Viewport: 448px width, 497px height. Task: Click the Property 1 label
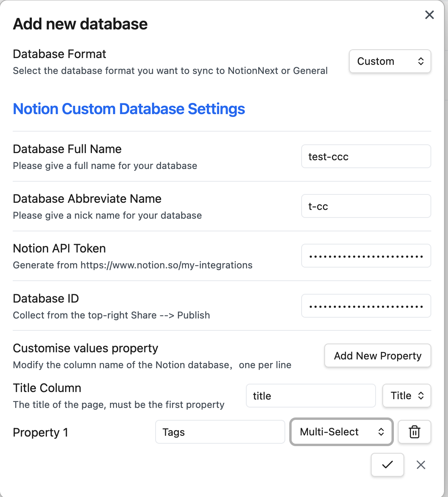click(x=40, y=432)
